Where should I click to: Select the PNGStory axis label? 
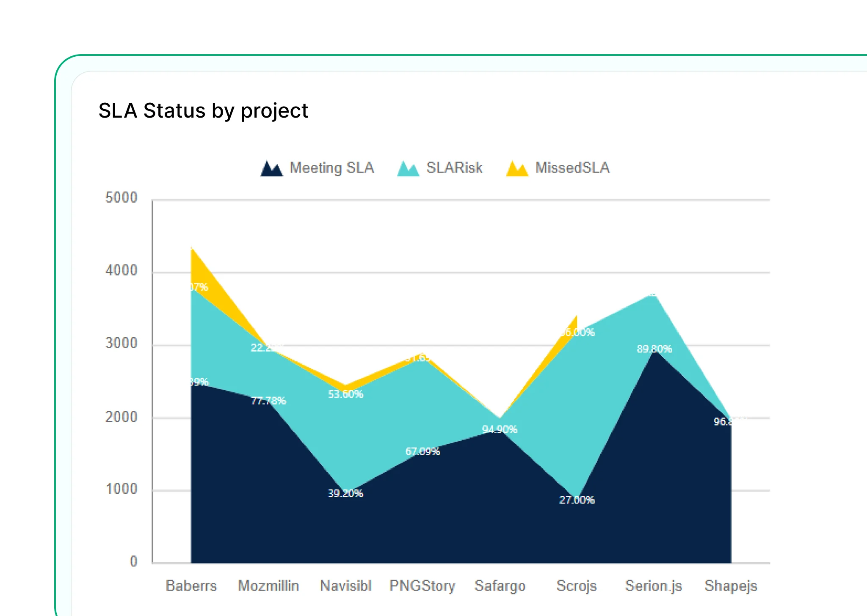tap(422, 586)
